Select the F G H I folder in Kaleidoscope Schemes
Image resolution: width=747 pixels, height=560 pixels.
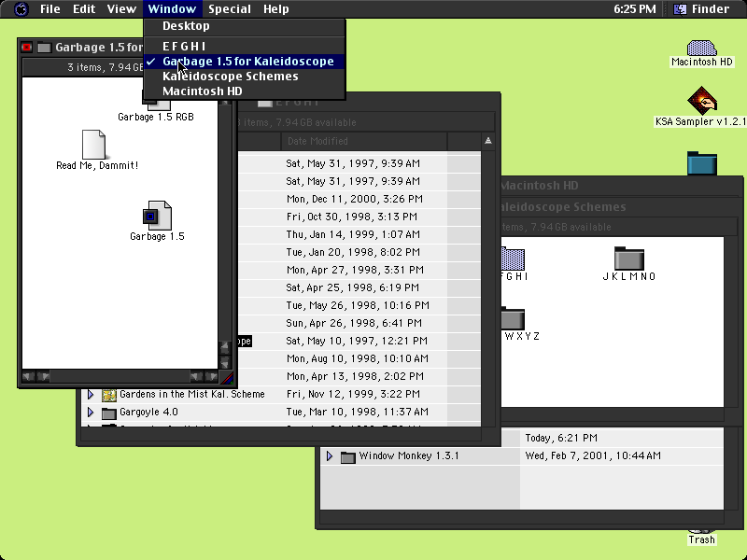(513, 259)
